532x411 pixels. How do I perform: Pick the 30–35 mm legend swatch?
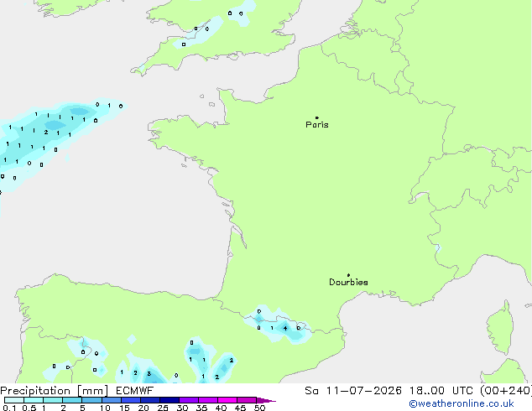tap(189, 400)
